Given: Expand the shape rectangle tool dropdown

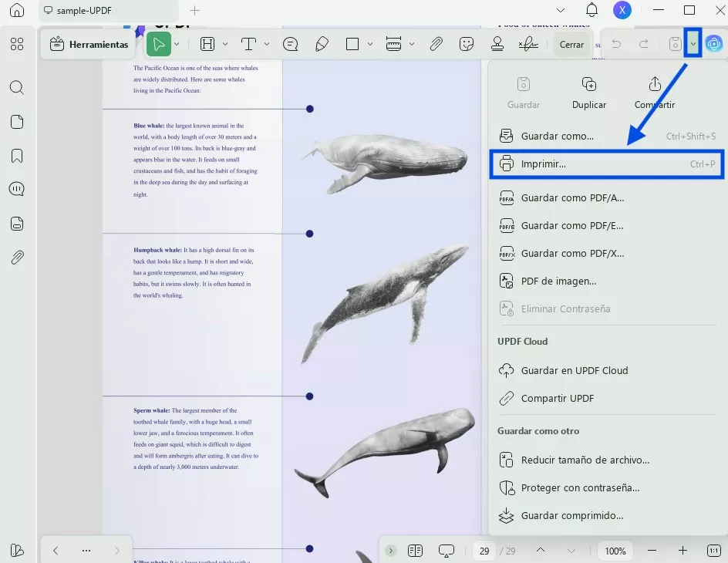Looking at the screenshot, I should tap(370, 45).
